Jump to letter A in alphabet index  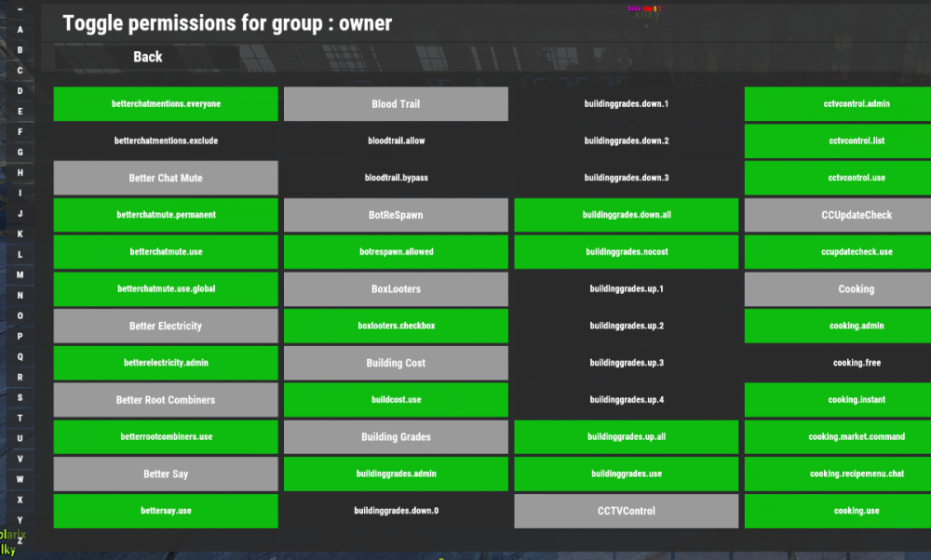pyautogui.click(x=20, y=29)
